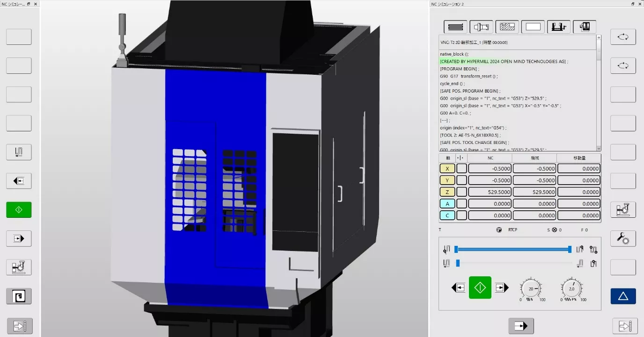The height and width of the screenshot is (337, 644).
Task: Select the C axis toggle button
Action: point(447,215)
